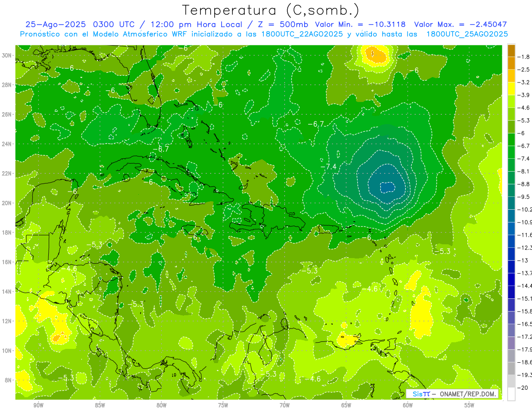Click the legend value '-15.1'

point(525,298)
